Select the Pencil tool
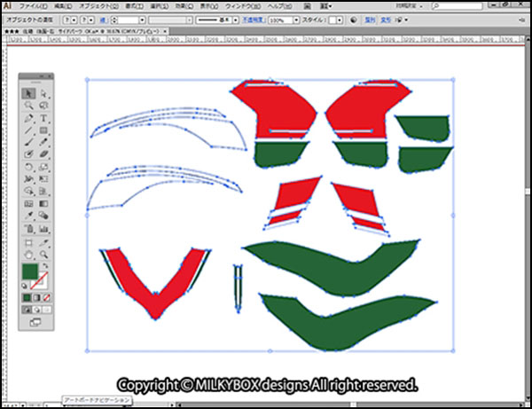This screenshot has width=532, height=409. coord(43,142)
